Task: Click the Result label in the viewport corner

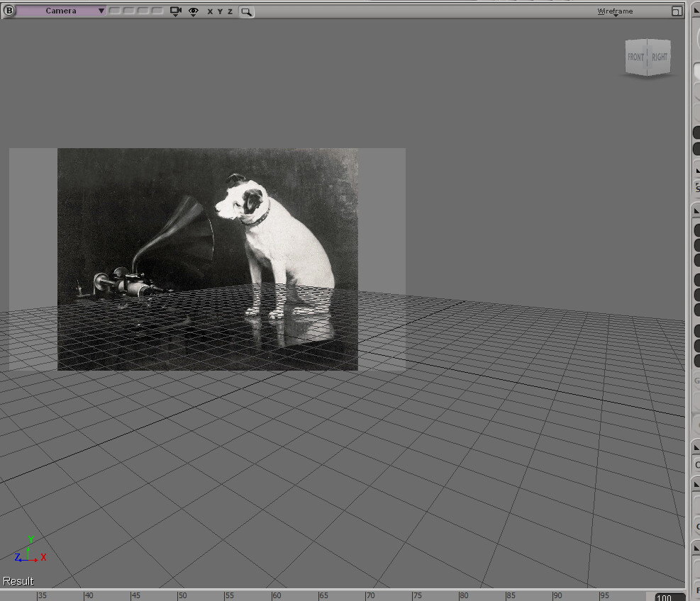Action: click(18, 581)
